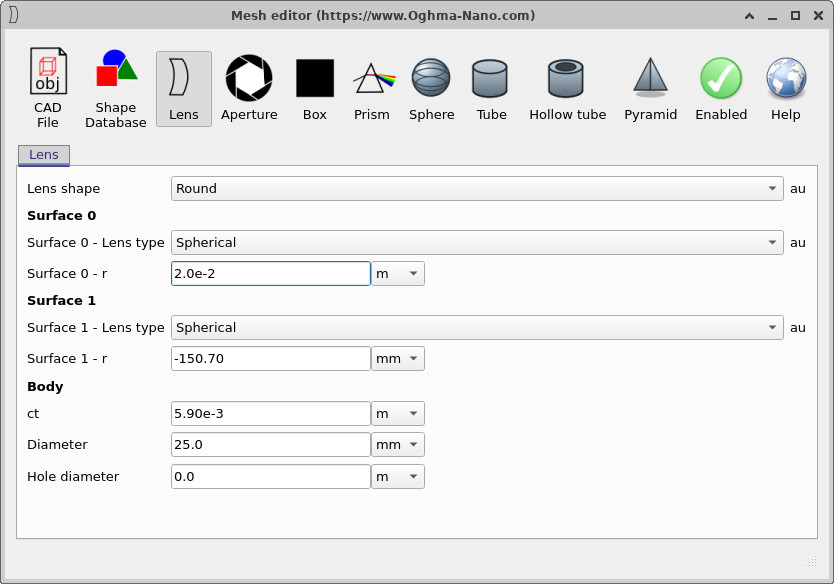
Task: Select the Sphere shape tool
Action: point(431,87)
